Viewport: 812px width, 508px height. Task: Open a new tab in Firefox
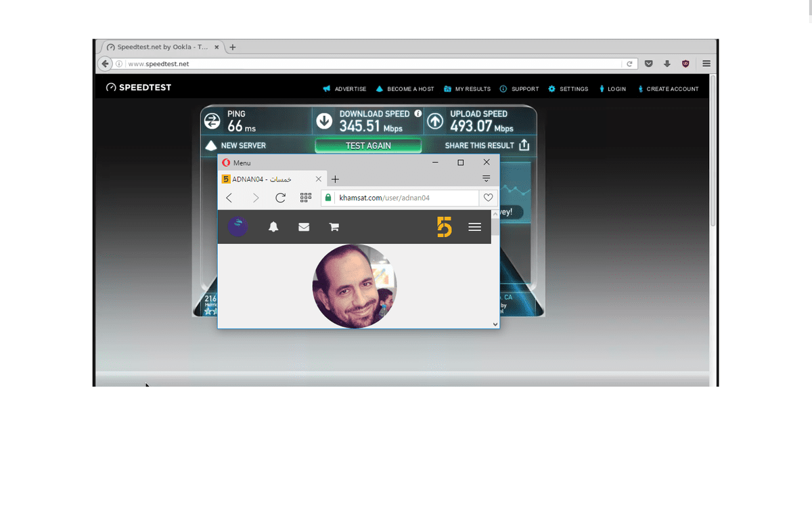coord(232,47)
